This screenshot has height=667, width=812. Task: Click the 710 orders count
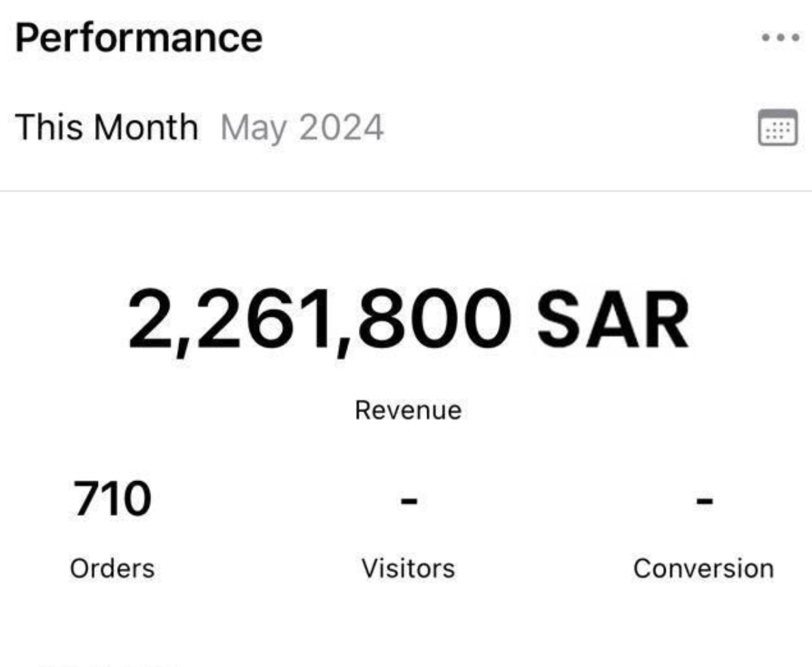click(110, 499)
